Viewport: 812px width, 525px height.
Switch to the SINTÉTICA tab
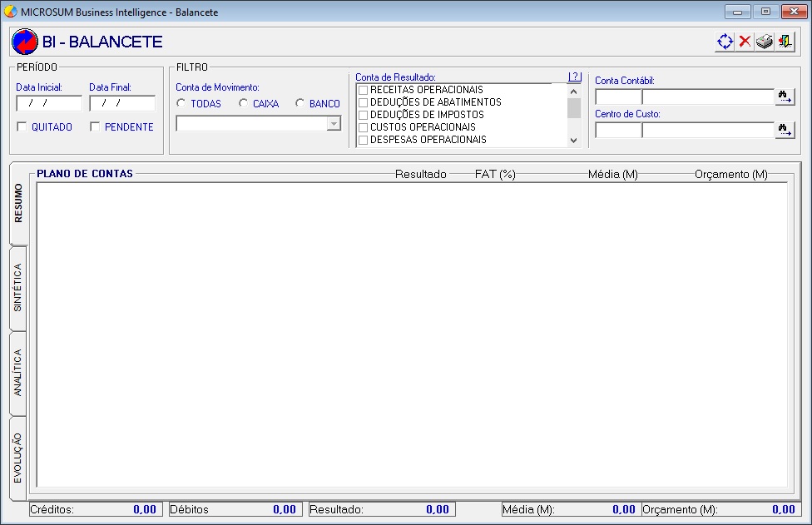pyautogui.click(x=18, y=288)
